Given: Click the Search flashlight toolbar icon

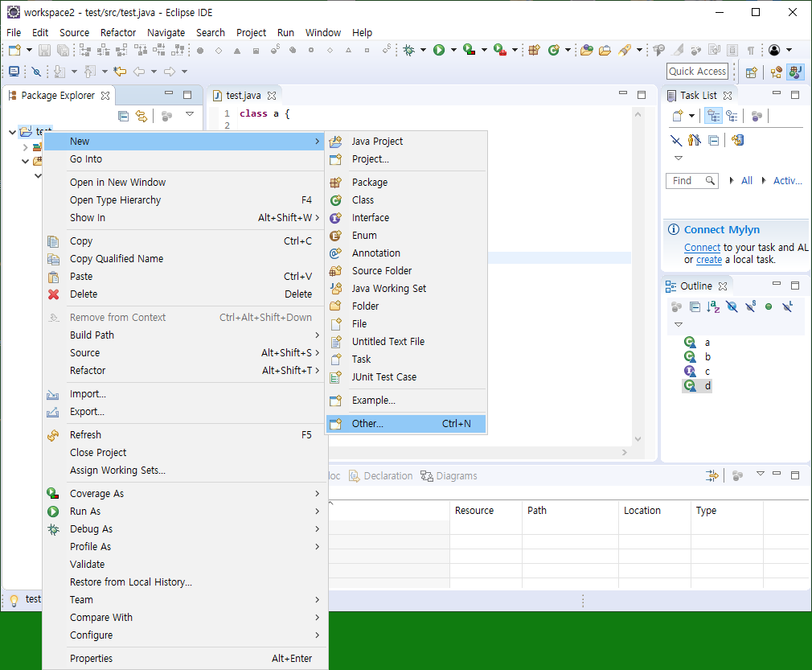Looking at the screenshot, I should [625, 50].
